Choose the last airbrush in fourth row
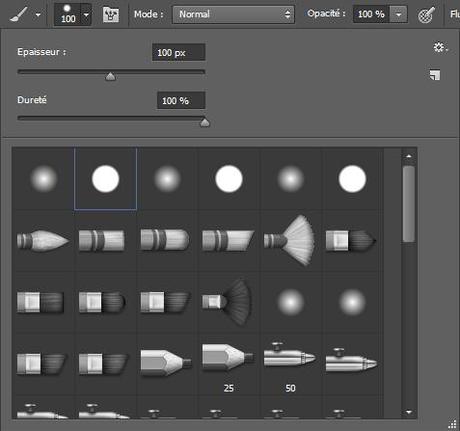Screen dimensions: 460x431 (351, 360)
